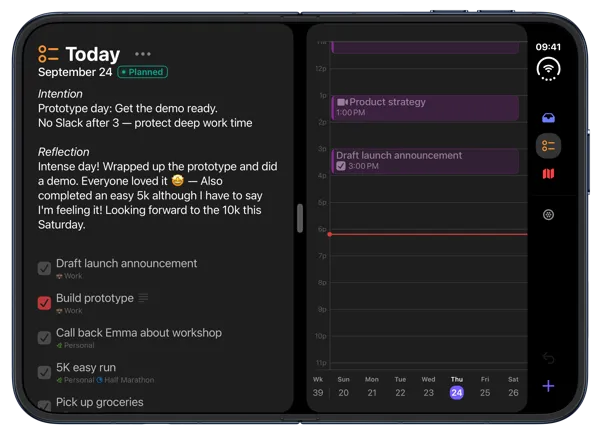Tap the undo arrow icon
600x436 pixels.
548,358
